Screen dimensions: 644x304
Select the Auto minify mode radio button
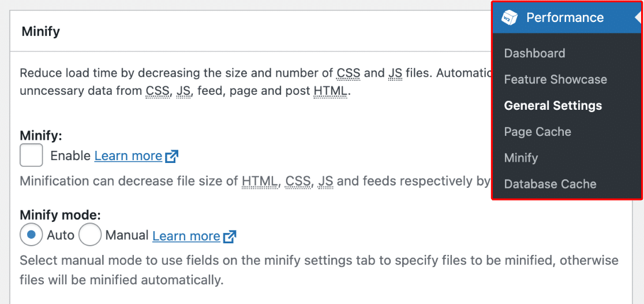[x=31, y=235]
